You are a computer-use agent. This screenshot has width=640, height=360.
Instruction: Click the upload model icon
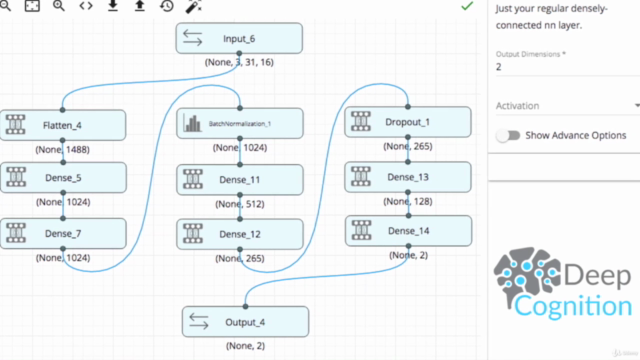point(140,5)
